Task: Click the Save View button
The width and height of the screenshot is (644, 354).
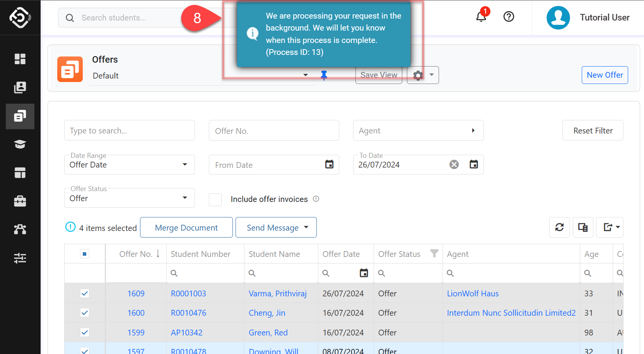Action: [379, 75]
